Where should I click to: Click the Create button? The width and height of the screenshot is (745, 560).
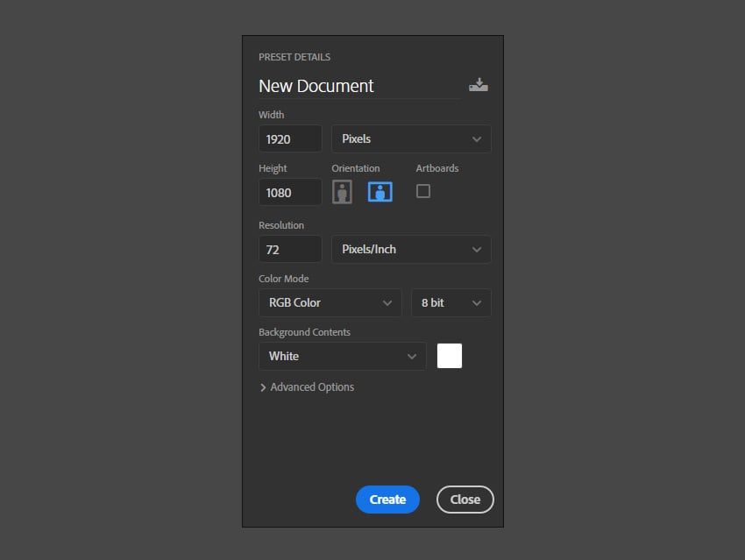pyautogui.click(x=387, y=500)
